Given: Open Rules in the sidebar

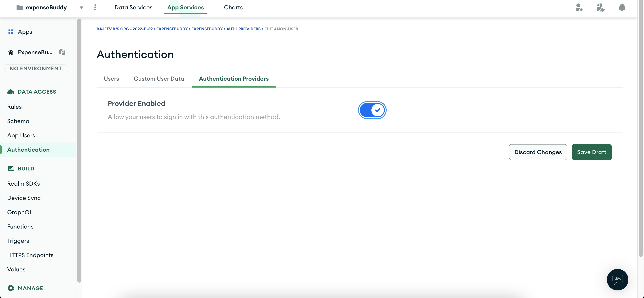Looking at the screenshot, I should point(15,107).
